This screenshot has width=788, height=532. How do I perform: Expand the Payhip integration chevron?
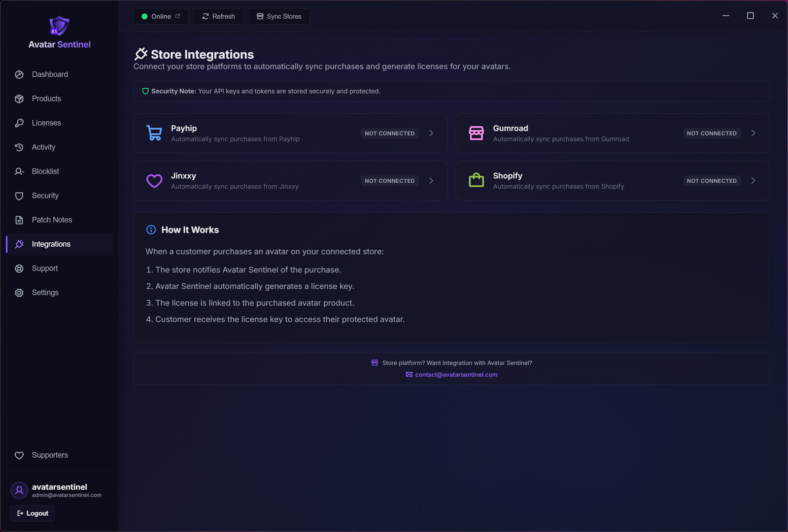coord(431,133)
